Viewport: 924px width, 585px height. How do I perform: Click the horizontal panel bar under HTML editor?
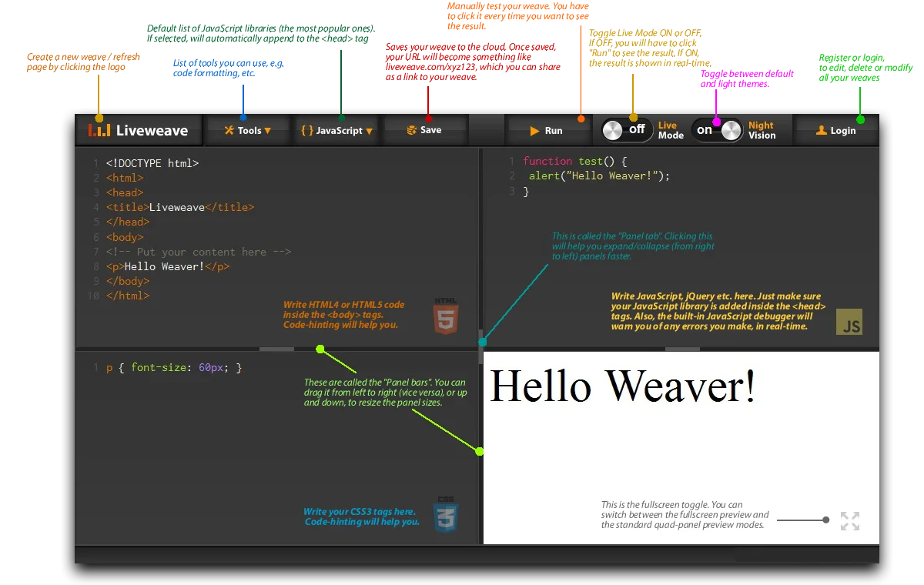coord(276,349)
